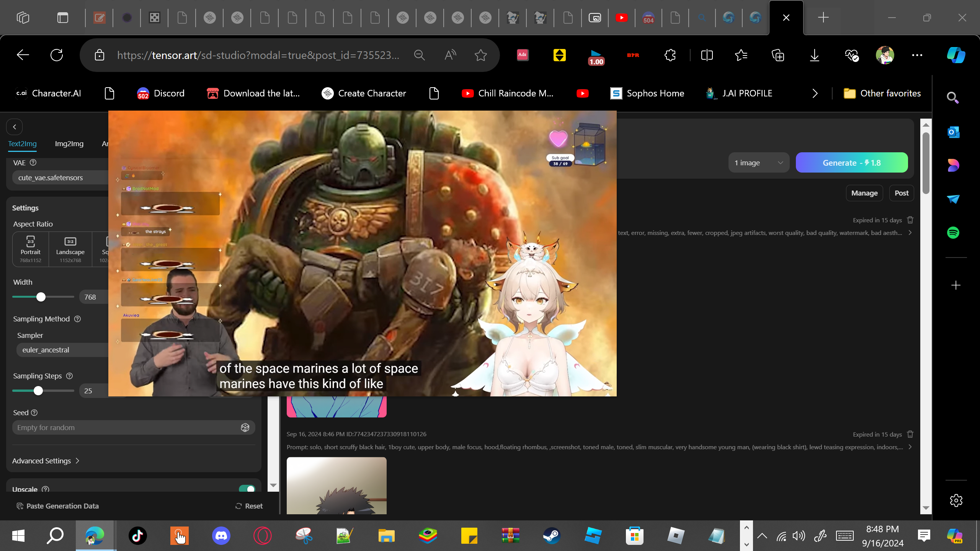This screenshot has height=551, width=980.
Task: Open the browser profile avatar
Action: pos(885,55)
